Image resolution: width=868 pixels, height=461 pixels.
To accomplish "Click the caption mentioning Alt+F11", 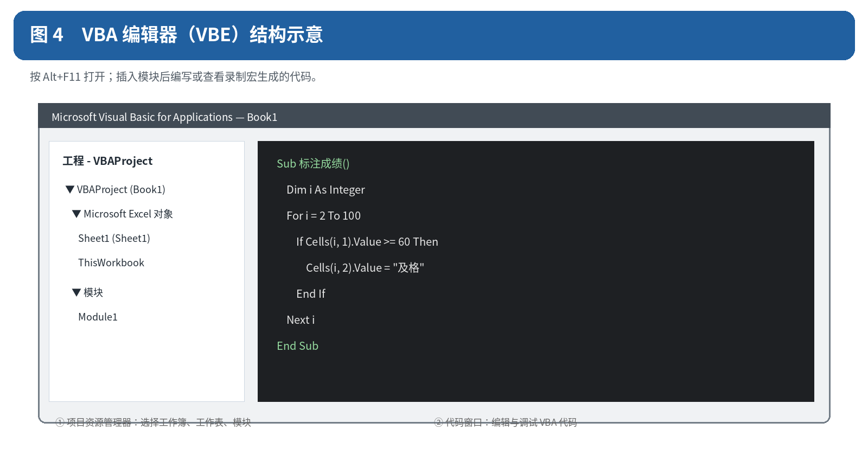I will click(x=174, y=76).
